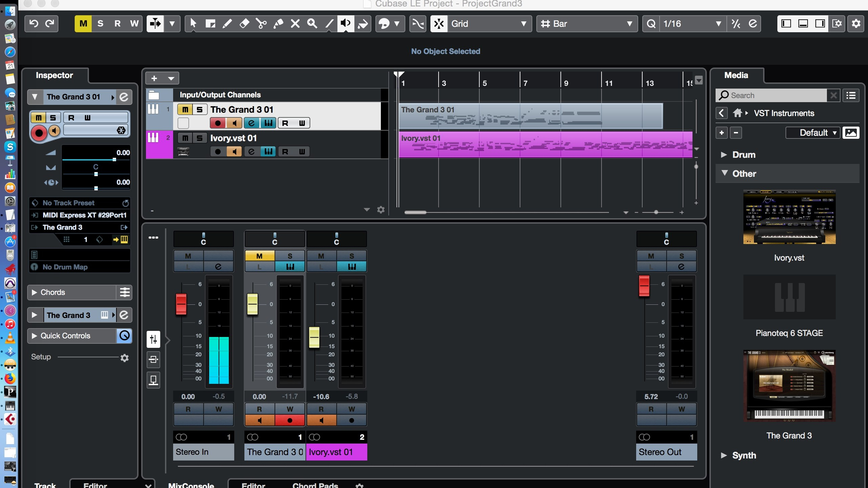This screenshot has height=488, width=868.
Task: Open the Quantize 1/16 preset dropdown
Action: pos(718,23)
